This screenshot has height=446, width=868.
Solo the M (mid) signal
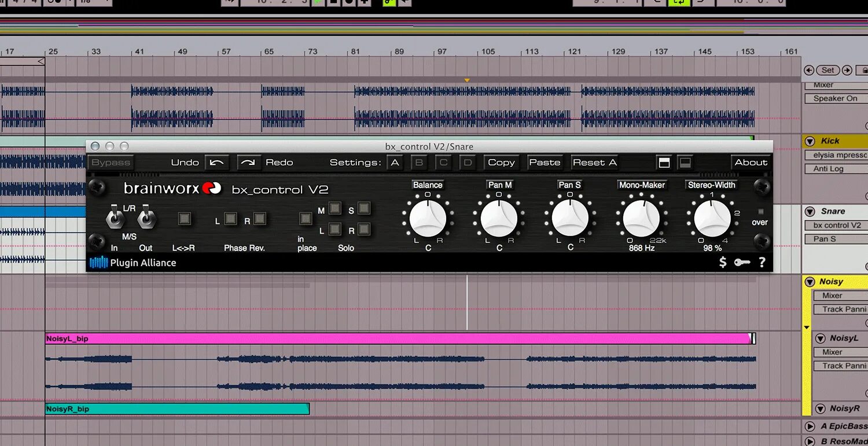point(334,208)
